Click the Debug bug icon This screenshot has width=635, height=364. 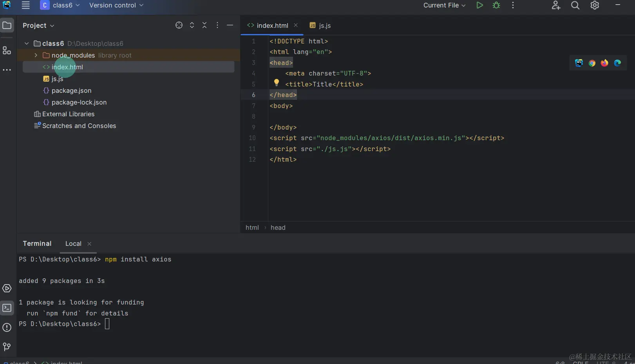tap(496, 5)
